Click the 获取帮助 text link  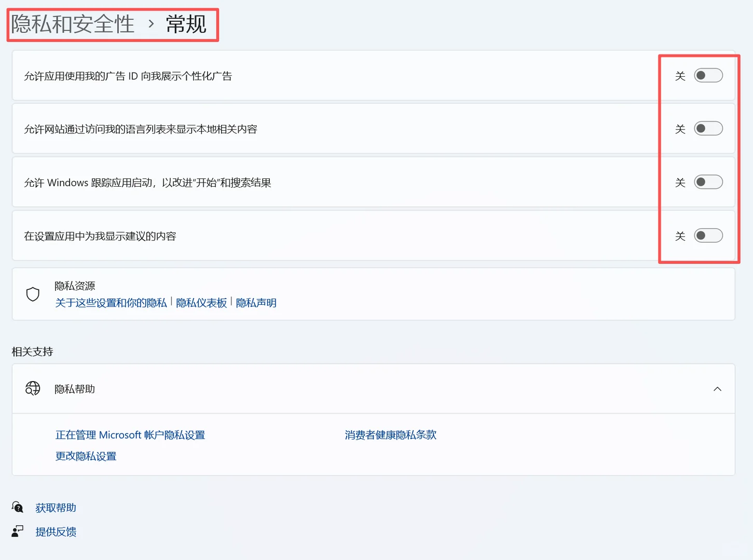pos(55,507)
